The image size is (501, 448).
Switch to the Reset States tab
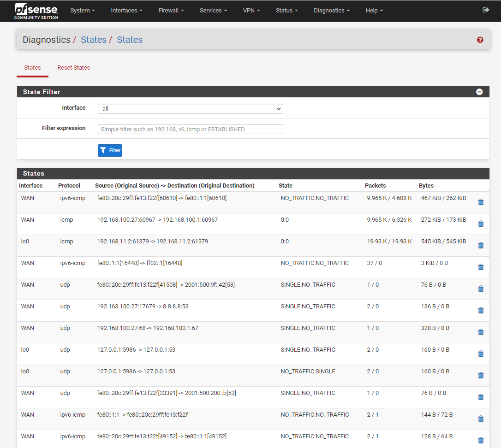[x=73, y=68]
